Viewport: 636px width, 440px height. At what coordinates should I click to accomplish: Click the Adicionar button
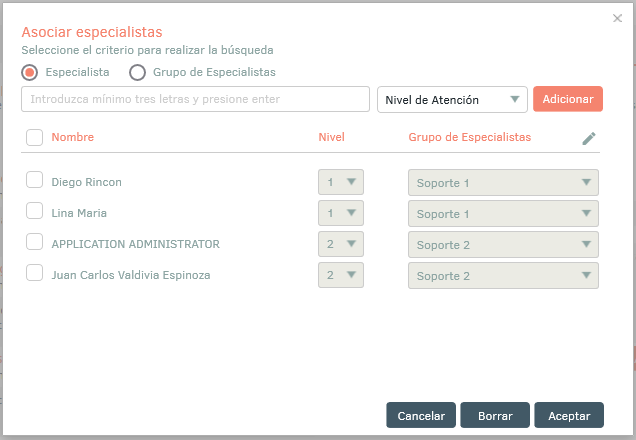point(568,99)
